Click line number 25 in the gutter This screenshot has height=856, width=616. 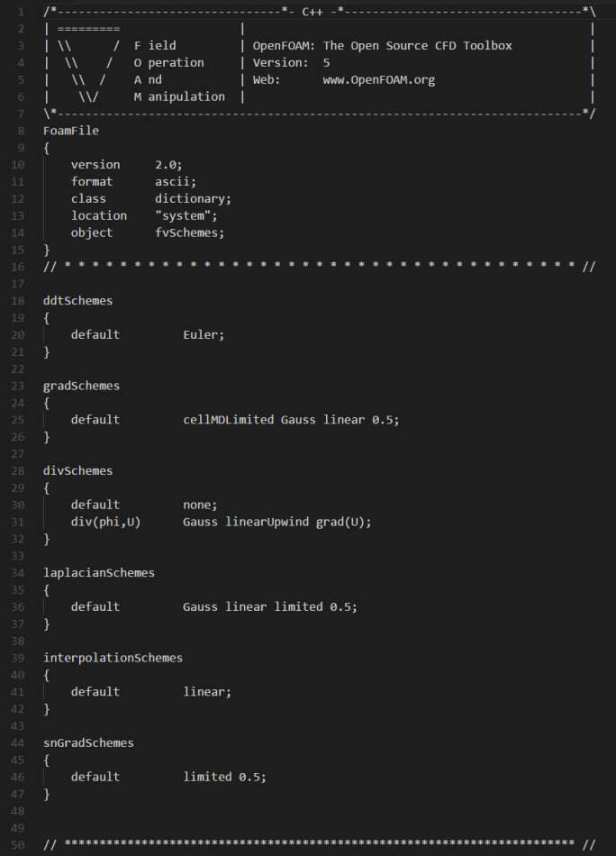pos(17,420)
